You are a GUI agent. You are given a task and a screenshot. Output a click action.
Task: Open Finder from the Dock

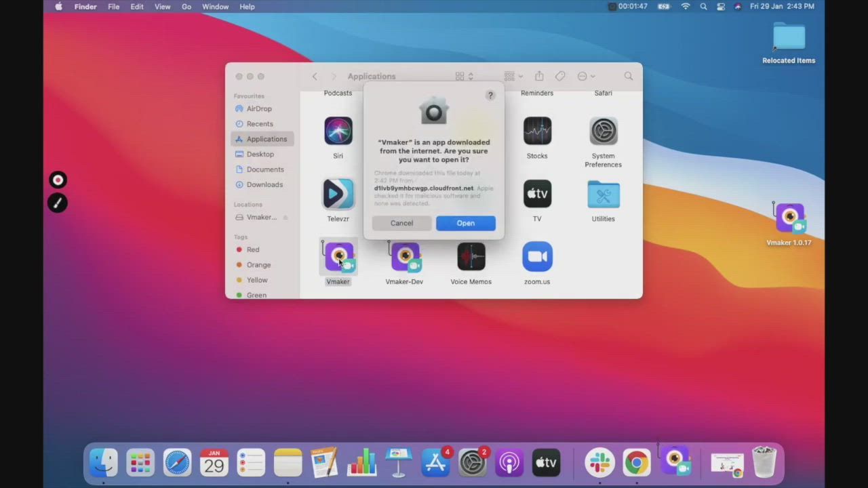(103, 464)
